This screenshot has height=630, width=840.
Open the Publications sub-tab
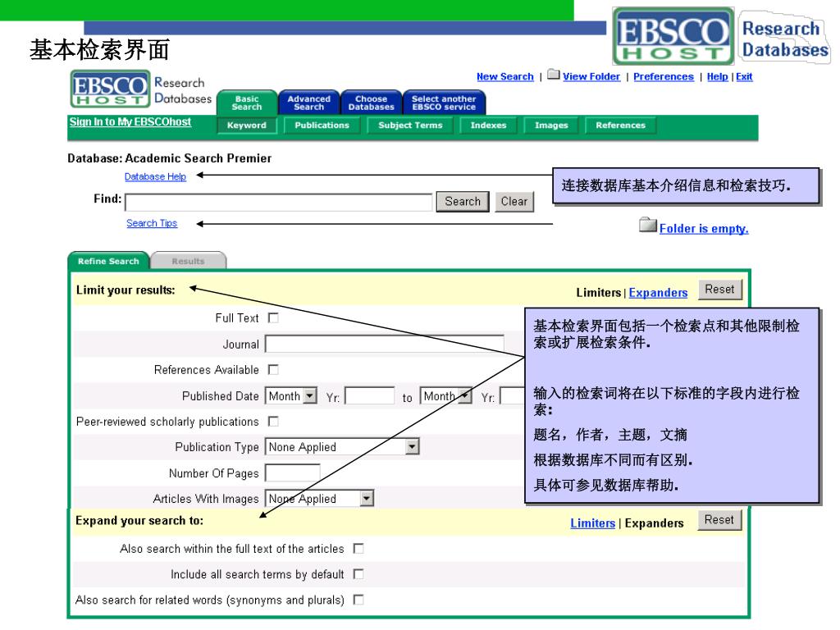click(322, 126)
